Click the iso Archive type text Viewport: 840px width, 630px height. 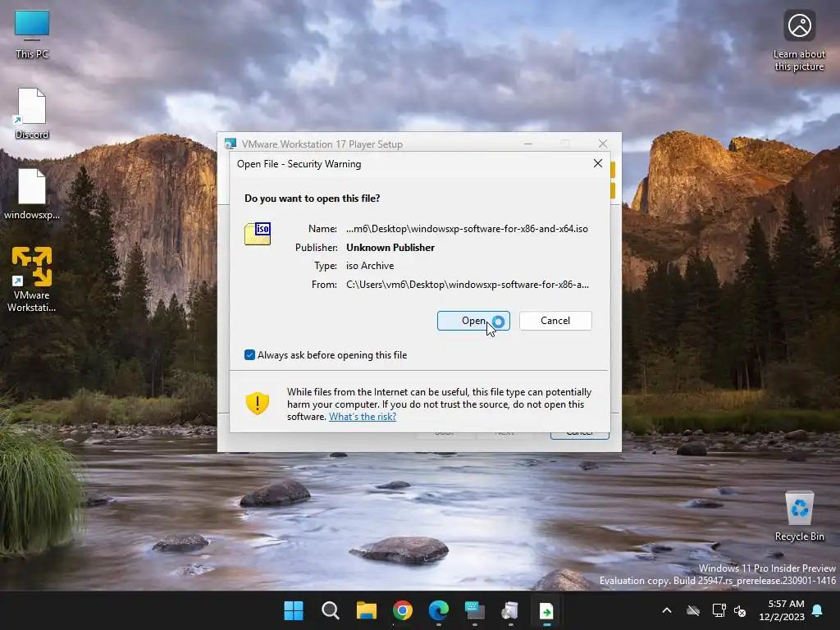(x=370, y=266)
